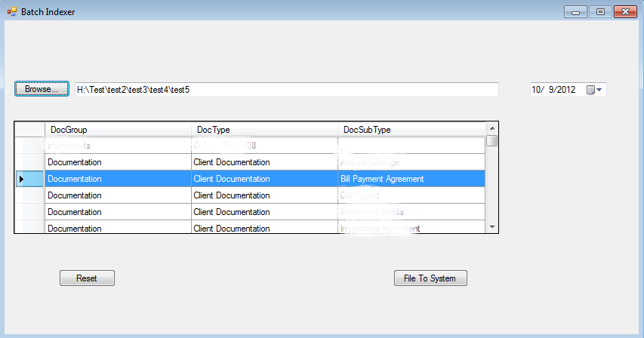Select the highlighted row's Client Documentation cell

point(264,179)
